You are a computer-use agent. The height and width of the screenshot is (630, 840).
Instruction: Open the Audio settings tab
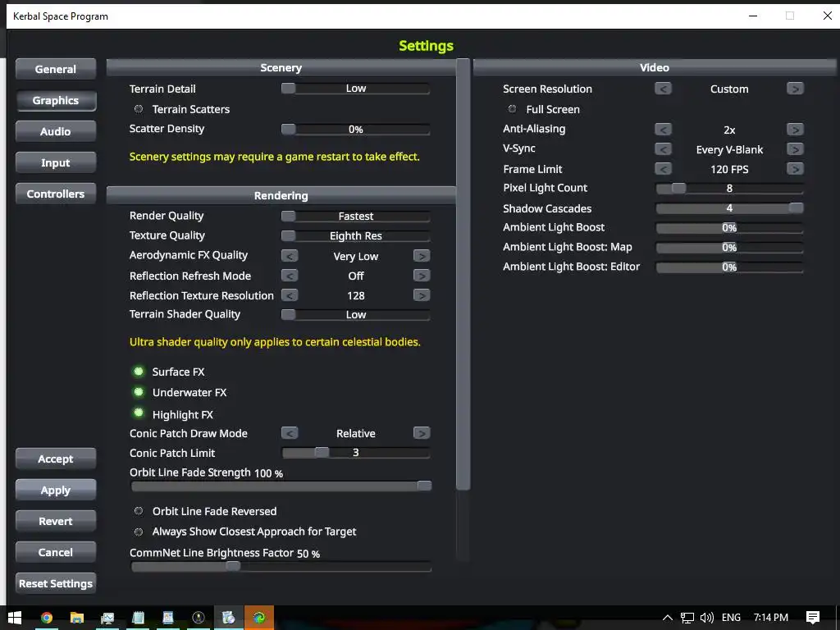(56, 131)
